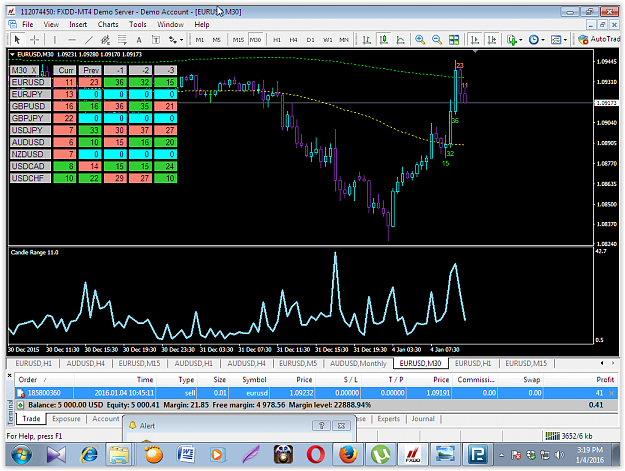Tile chart windows icon
This screenshot has height=471, width=625.
click(x=454, y=39)
